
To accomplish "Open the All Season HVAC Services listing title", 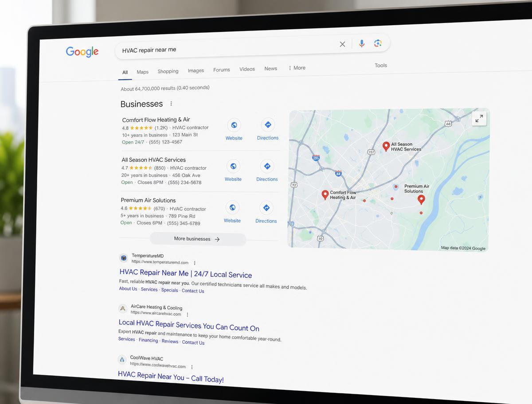I will point(153,160).
